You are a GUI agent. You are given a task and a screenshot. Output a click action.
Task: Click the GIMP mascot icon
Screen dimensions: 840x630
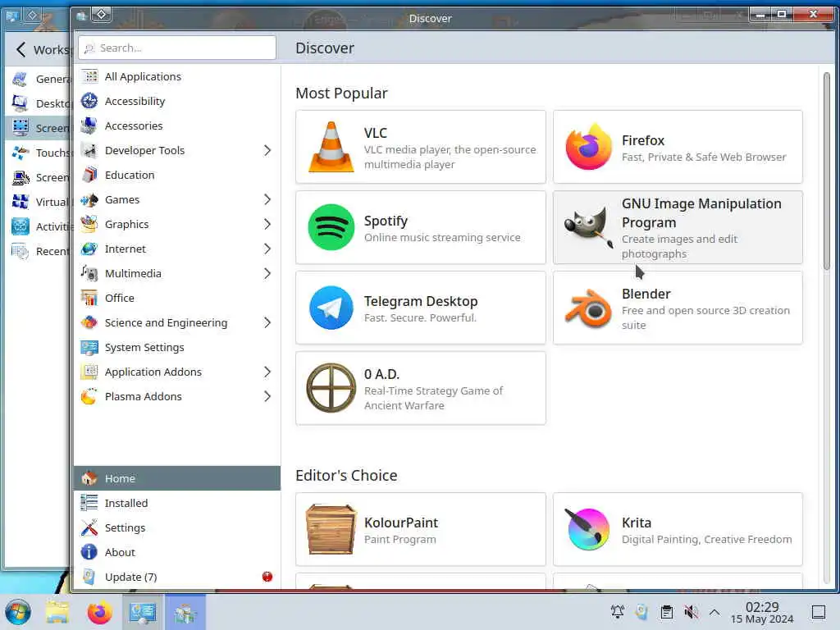(588, 227)
